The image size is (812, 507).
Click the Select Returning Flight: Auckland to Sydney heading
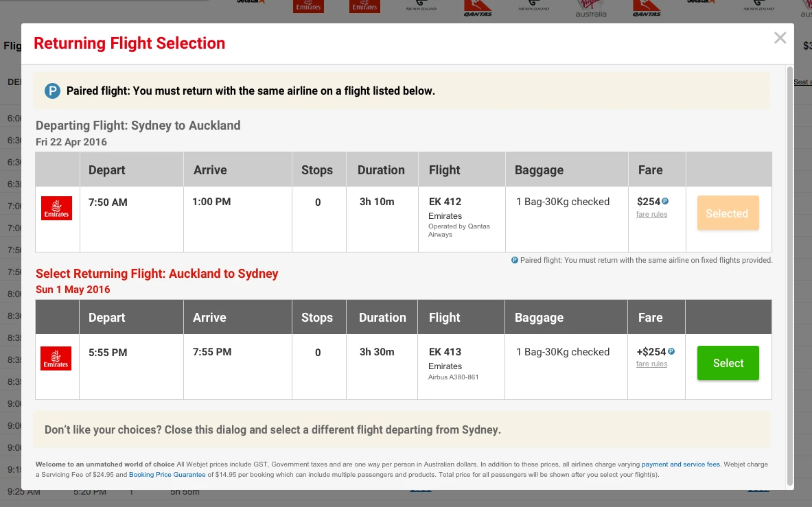[x=157, y=274]
